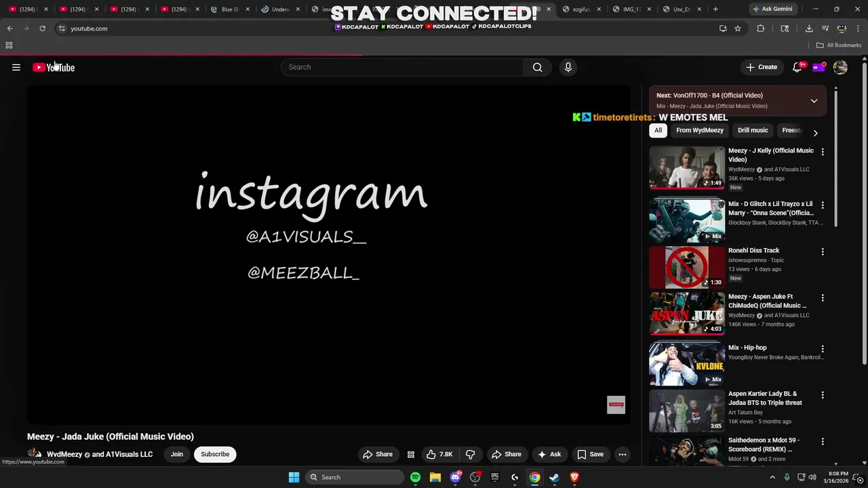Screen dimensions: 868x488
Task: Select the All filter chip
Action: click(x=658, y=130)
